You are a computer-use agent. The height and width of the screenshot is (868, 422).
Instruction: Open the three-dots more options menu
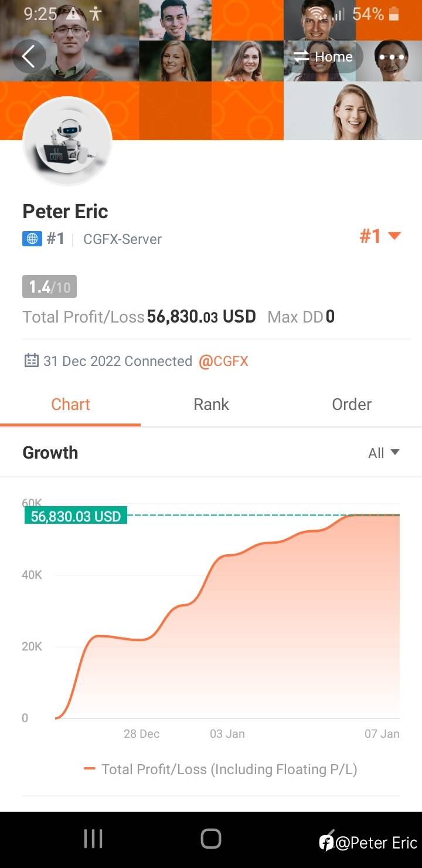(x=392, y=57)
